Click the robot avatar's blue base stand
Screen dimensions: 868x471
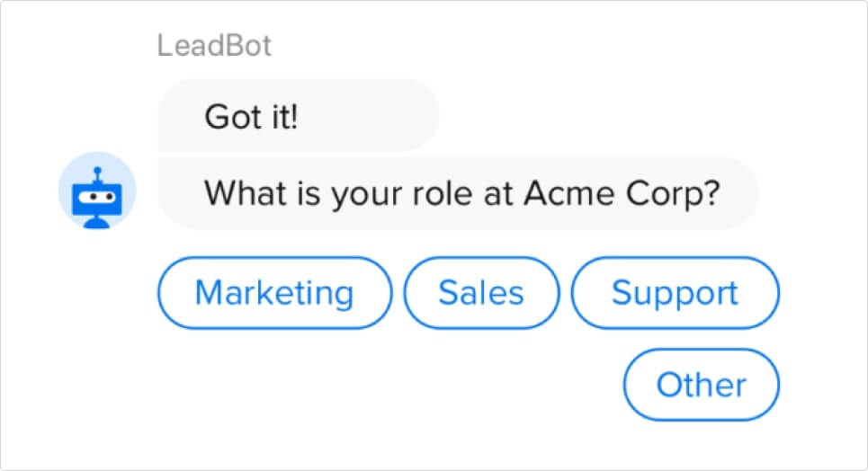(x=96, y=221)
